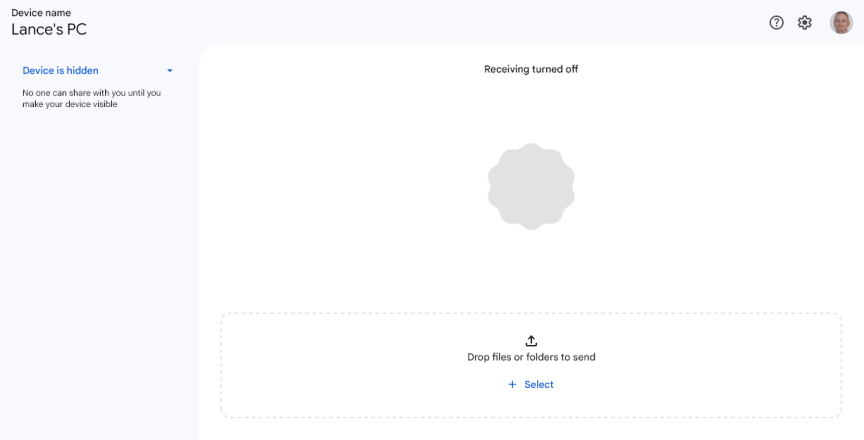Click the plus icon beside Select
This screenshot has width=864, height=440.
pyautogui.click(x=512, y=385)
